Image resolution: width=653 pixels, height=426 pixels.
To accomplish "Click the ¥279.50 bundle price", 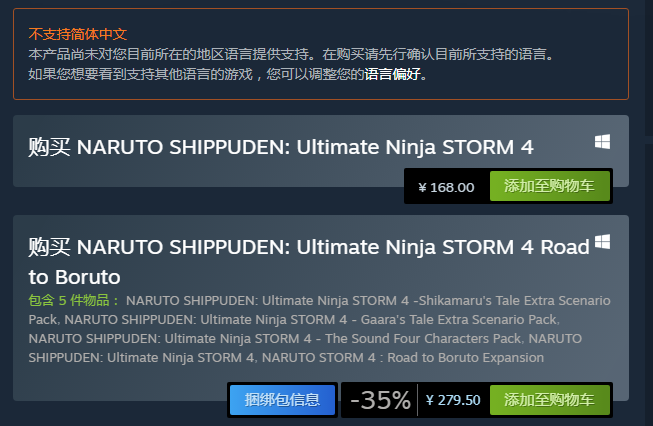I will tap(453, 400).
